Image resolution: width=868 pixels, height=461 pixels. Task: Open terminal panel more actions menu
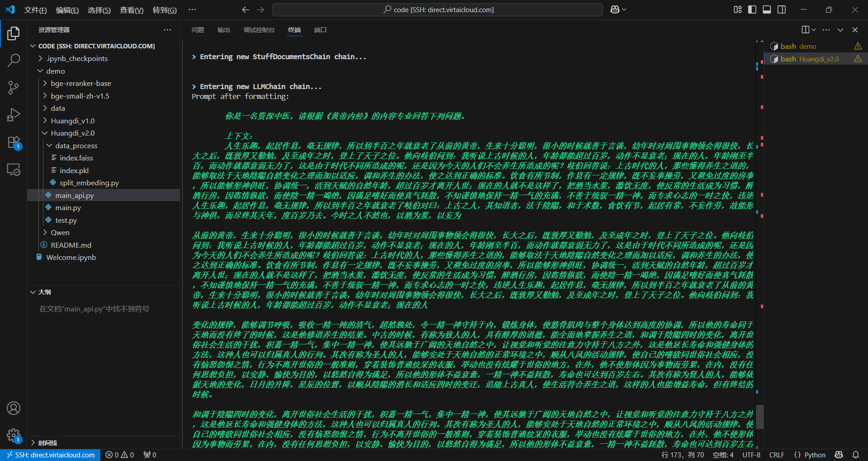point(826,30)
